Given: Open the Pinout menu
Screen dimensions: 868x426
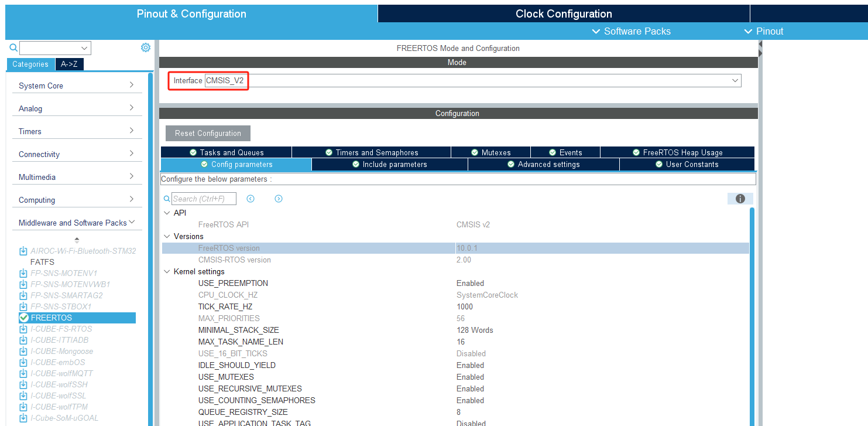Looking at the screenshot, I should [x=763, y=31].
